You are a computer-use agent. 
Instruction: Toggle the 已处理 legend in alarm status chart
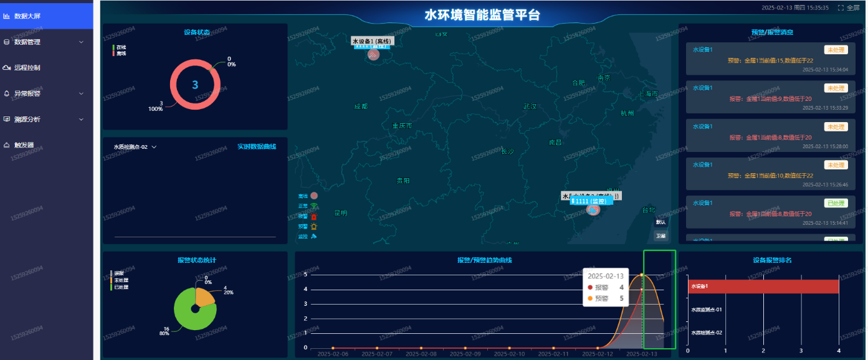[120, 287]
